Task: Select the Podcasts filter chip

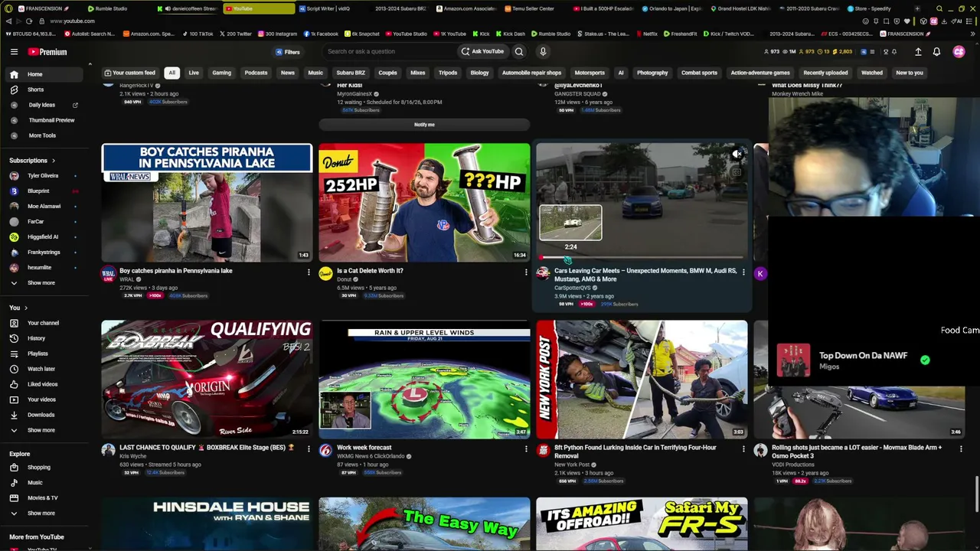Action: [x=256, y=73]
